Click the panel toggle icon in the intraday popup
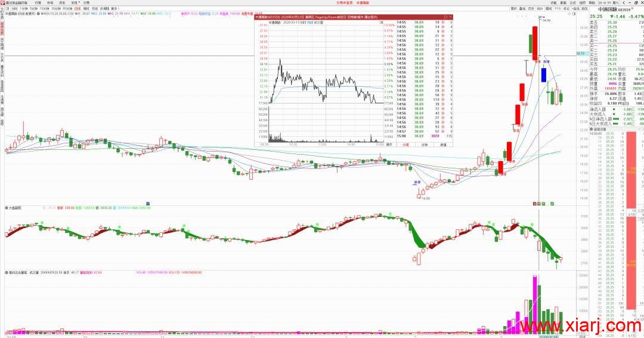 pos(380,23)
